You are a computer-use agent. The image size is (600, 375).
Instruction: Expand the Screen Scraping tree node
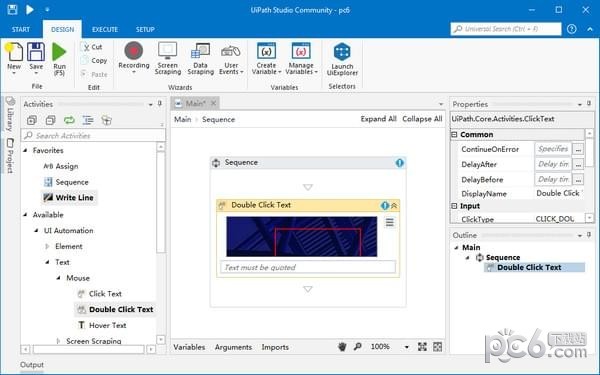pos(59,341)
